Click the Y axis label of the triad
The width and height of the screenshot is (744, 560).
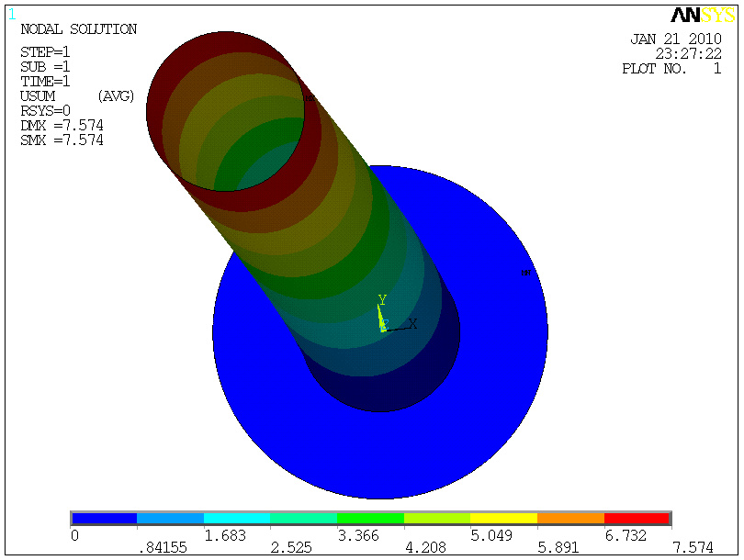coord(382,299)
